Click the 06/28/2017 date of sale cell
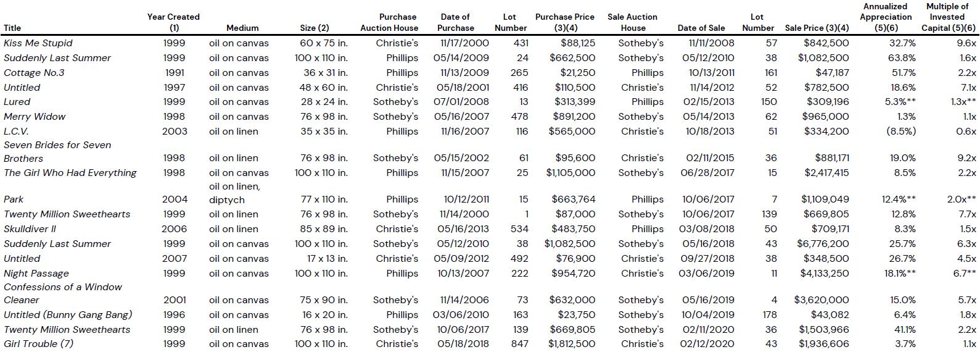This screenshot has width=980, height=352. 707,173
